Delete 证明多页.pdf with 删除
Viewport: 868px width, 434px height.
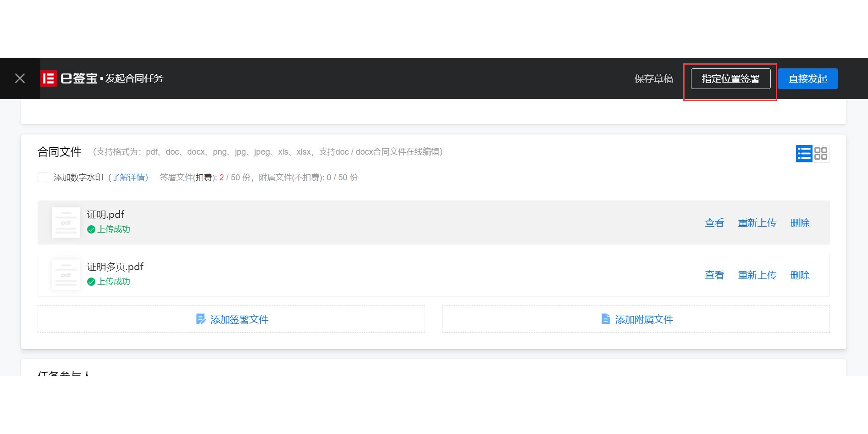point(800,275)
